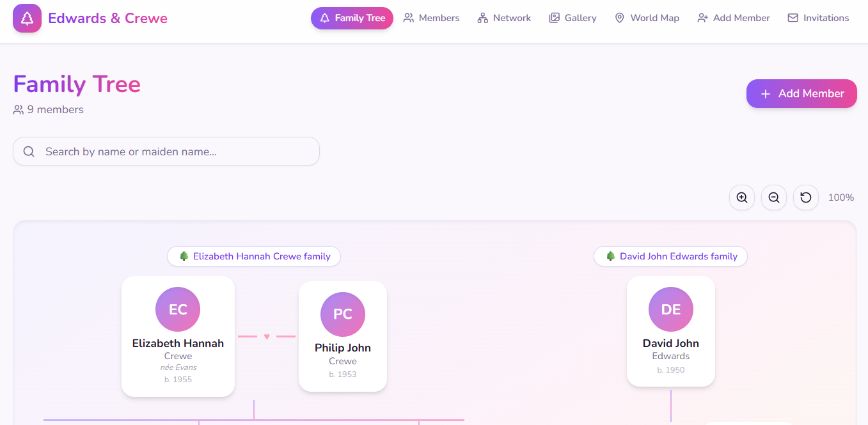Switch to the Family Tree tab
868x425 pixels.
352,18
